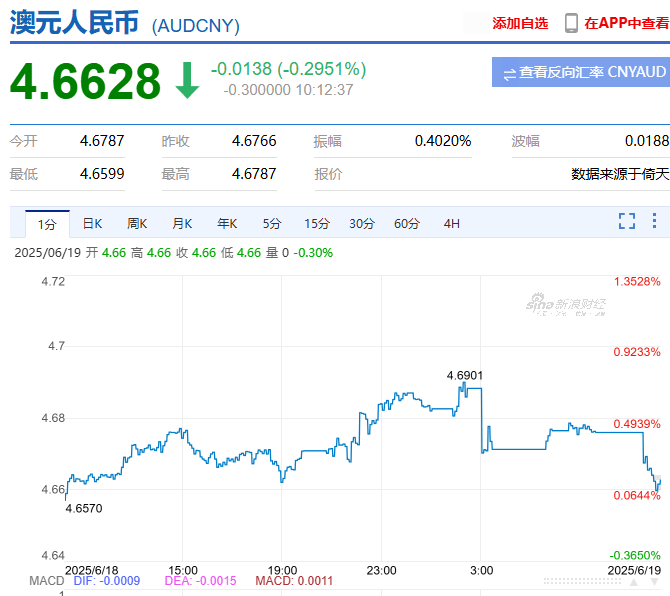Screen dimensions: 670x596
Task: Show the 月K monthly chart
Action: (182, 223)
